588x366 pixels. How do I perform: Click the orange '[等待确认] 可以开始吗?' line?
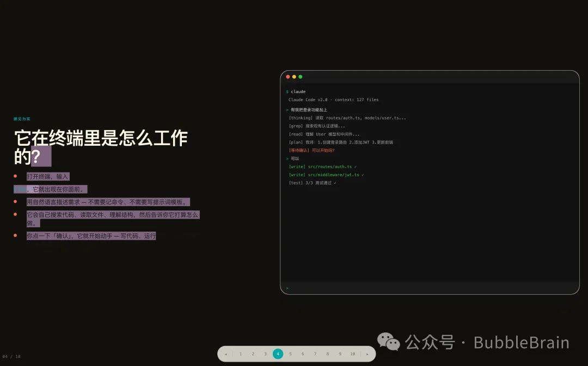(311, 151)
